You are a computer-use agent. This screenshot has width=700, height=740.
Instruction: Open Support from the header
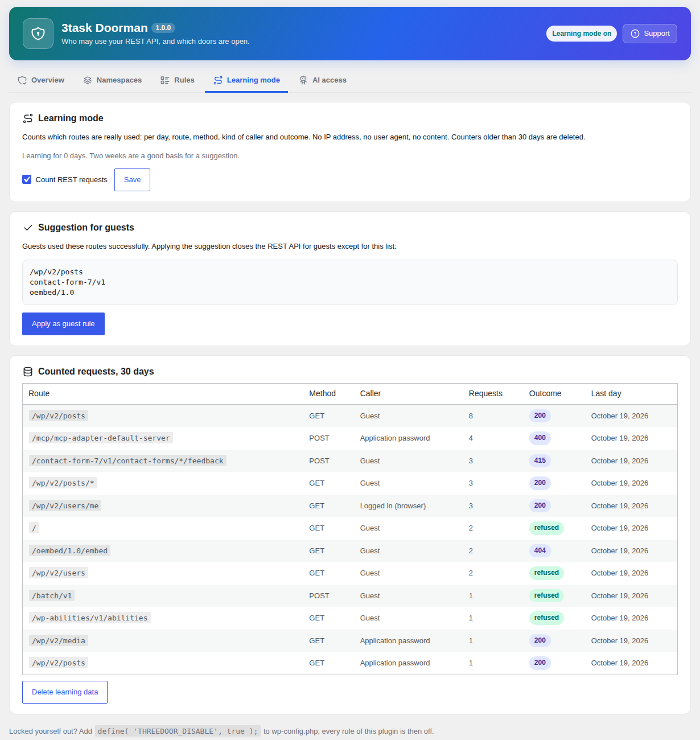pyautogui.click(x=650, y=34)
